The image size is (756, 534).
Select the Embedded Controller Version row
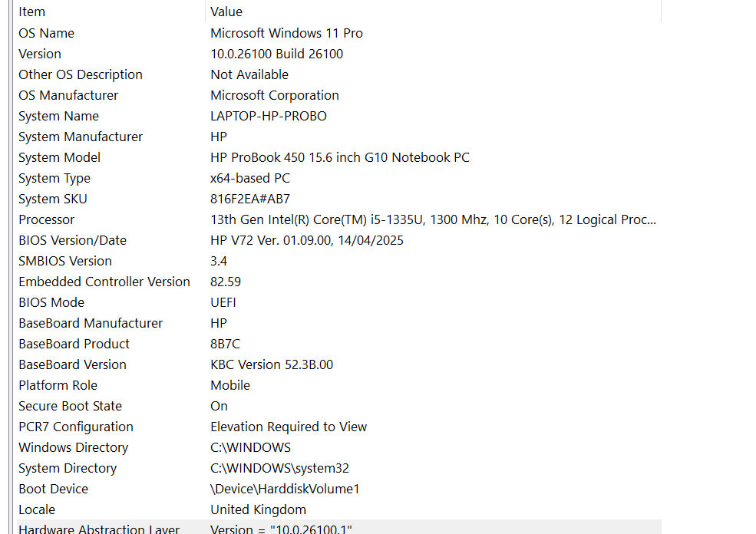click(339, 282)
